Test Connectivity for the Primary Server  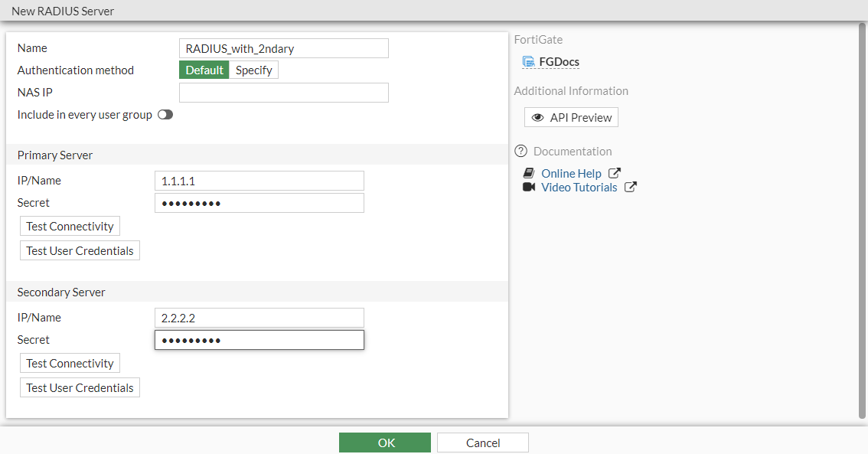coord(70,227)
